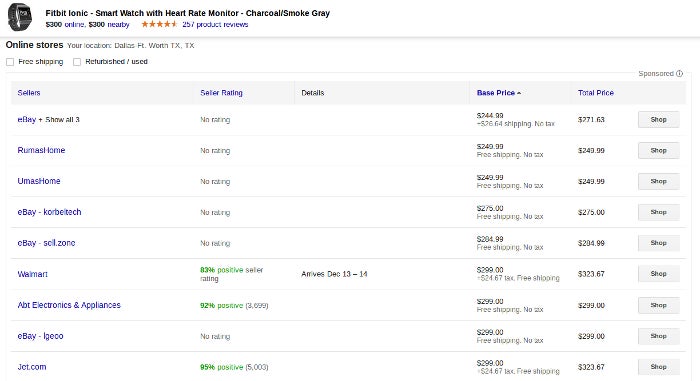Sort by Total Price column
The height and width of the screenshot is (381, 700).
(596, 93)
